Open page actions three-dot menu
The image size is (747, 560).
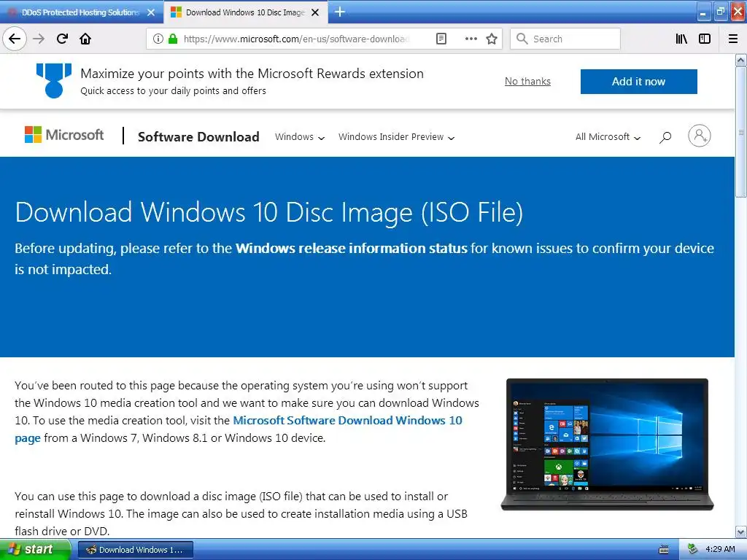pos(471,39)
